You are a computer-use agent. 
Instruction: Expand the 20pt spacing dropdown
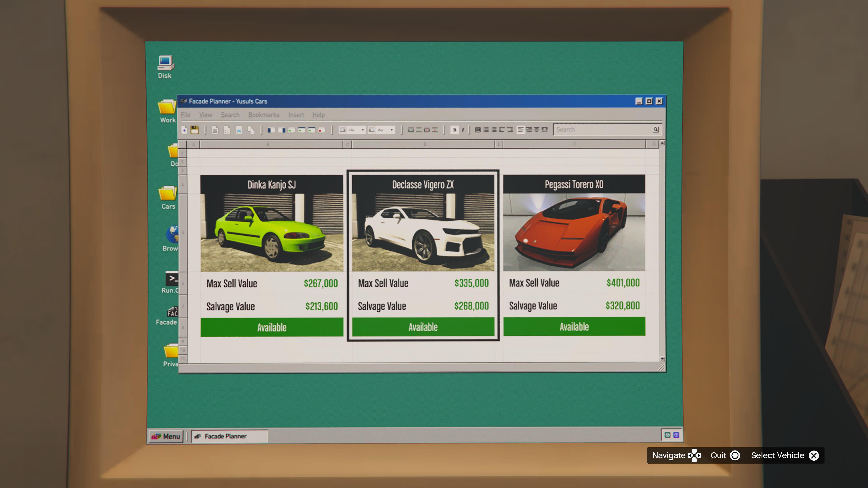(x=392, y=130)
